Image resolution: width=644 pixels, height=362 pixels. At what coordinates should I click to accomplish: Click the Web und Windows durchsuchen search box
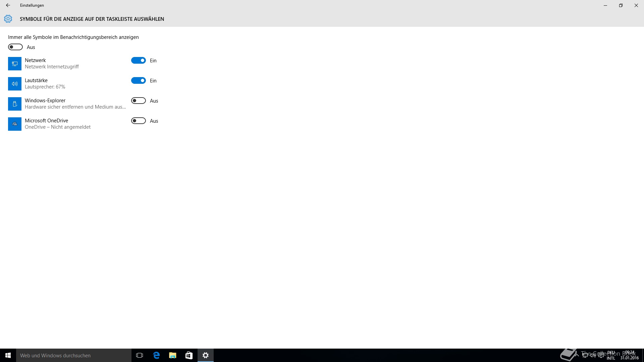[74, 355]
